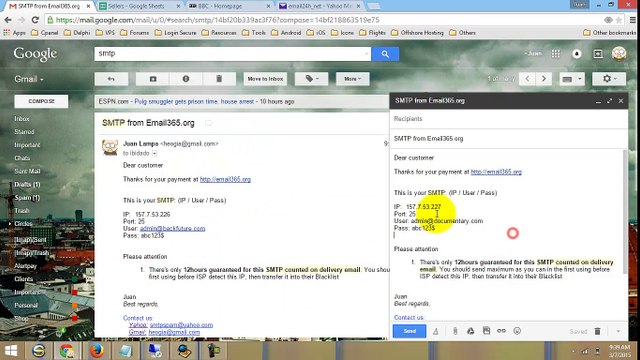This screenshot has height=360, width=640.
Task: Show details dropdown next to recipient
Action: point(155,153)
